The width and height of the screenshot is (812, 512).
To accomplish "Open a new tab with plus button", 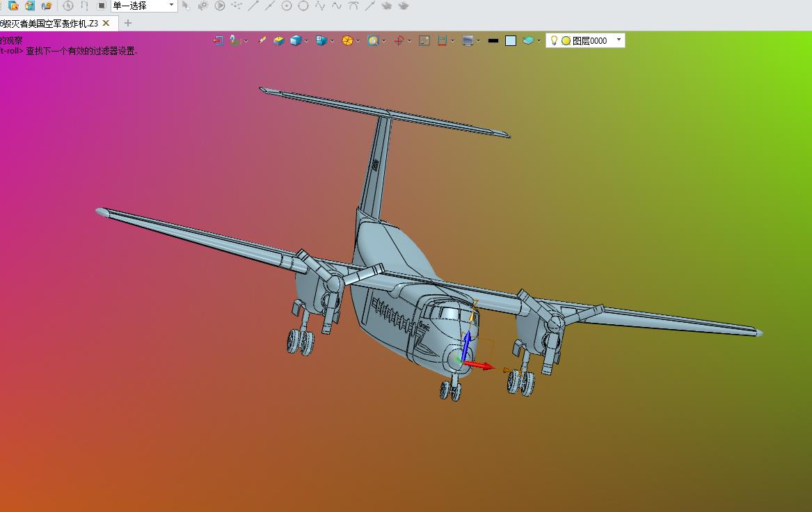I will [x=128, y=23].
